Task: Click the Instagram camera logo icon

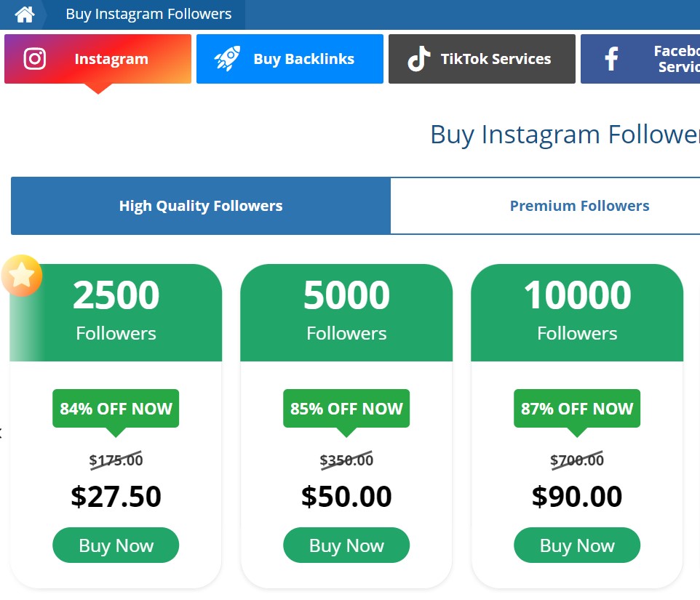Action: [35, 58]
